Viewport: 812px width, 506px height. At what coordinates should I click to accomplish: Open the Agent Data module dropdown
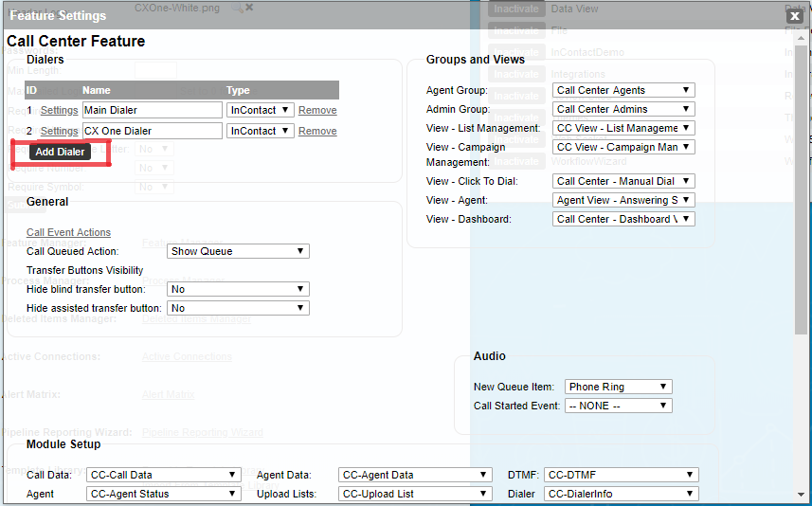pos(415,475)
